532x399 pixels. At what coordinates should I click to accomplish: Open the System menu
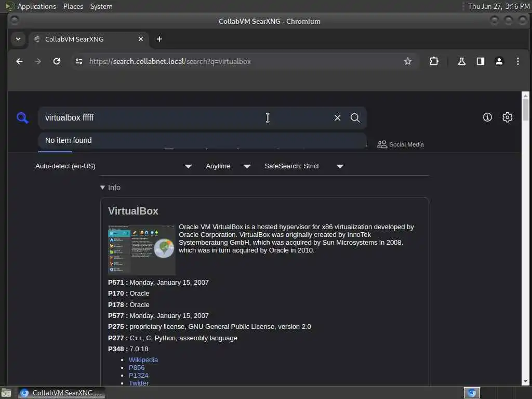point(101,6)
